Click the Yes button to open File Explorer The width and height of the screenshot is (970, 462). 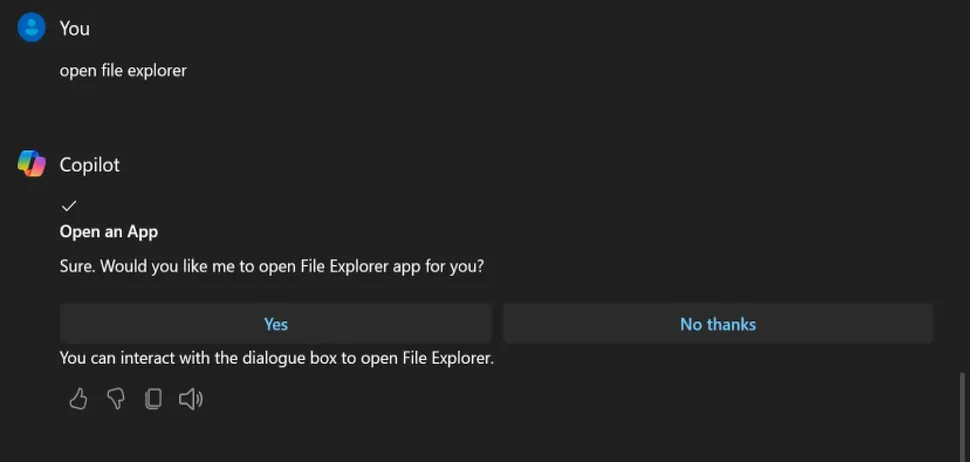tap(276, 323)
